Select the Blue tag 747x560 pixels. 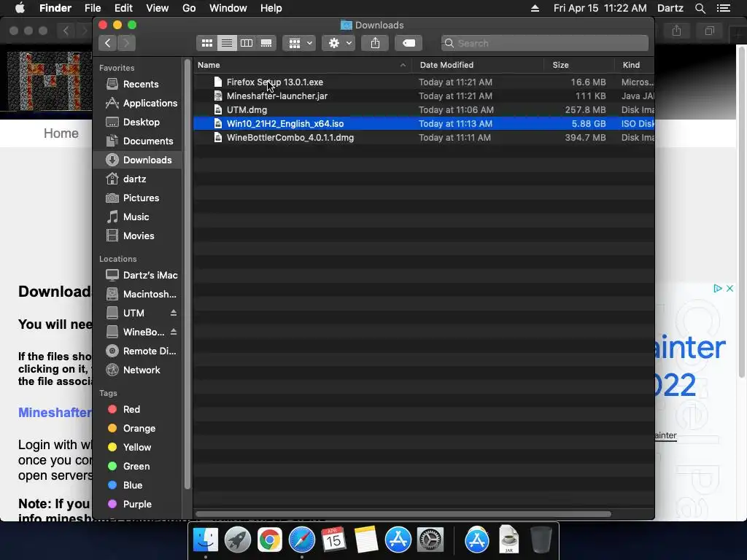137,485
